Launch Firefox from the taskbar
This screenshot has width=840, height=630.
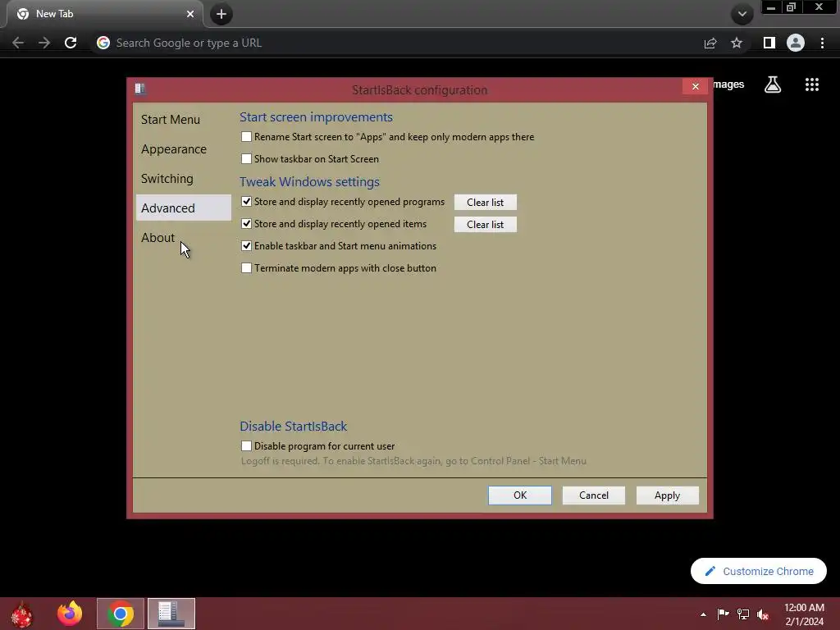coord(70,614)
